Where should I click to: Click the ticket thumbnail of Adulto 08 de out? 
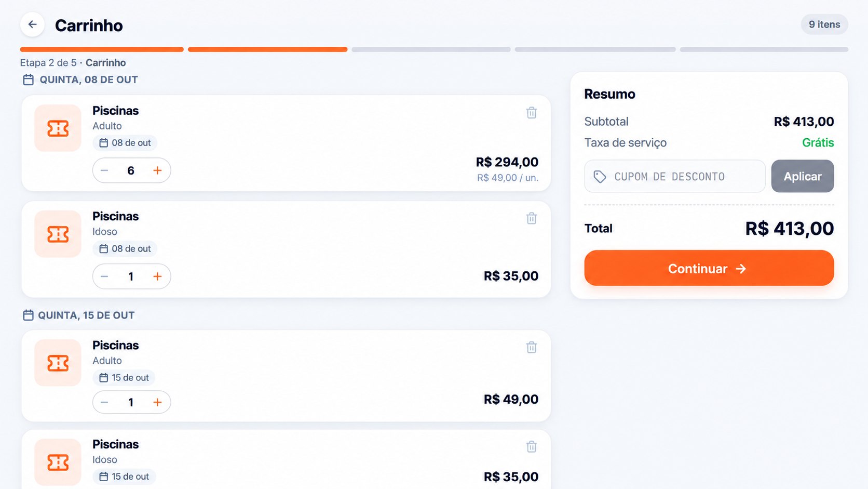(x=58, y=128)
